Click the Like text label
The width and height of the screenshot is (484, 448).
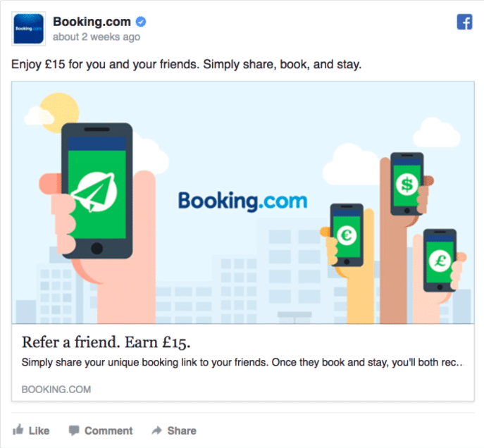[39, 430]
